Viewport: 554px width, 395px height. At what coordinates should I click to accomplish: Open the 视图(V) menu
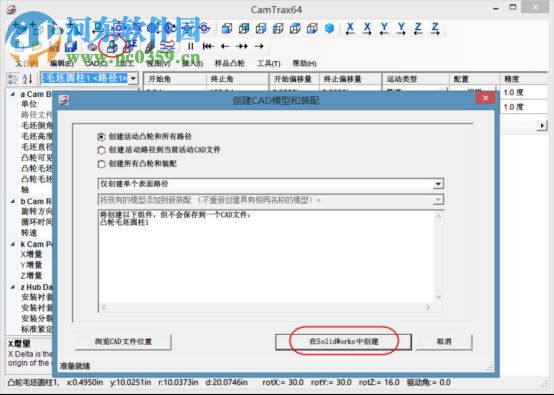point(158,64)
